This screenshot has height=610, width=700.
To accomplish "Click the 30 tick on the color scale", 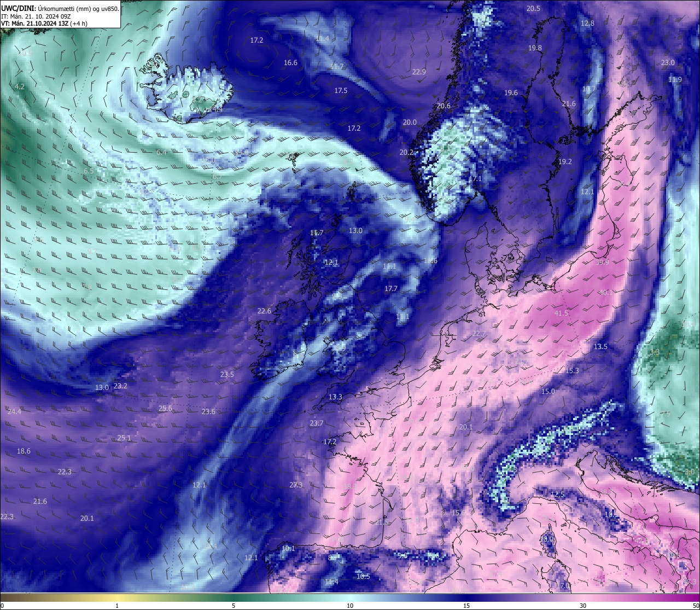I will pyautogui.click(x=583, y=606).
